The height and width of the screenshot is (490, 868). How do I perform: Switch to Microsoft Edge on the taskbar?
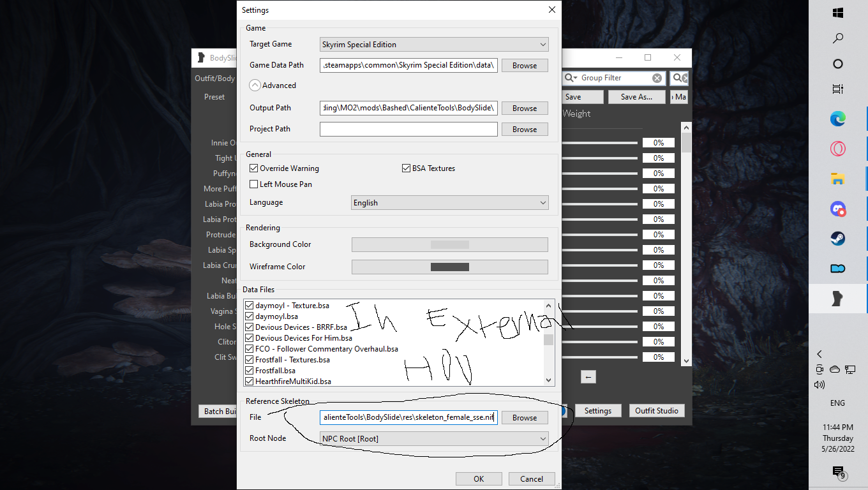click(838, 119)
